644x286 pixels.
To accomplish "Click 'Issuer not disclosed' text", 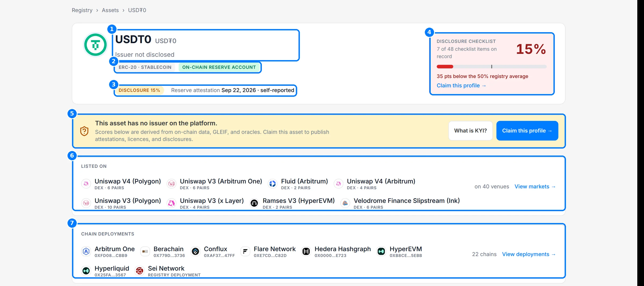I will coord(145,55).
